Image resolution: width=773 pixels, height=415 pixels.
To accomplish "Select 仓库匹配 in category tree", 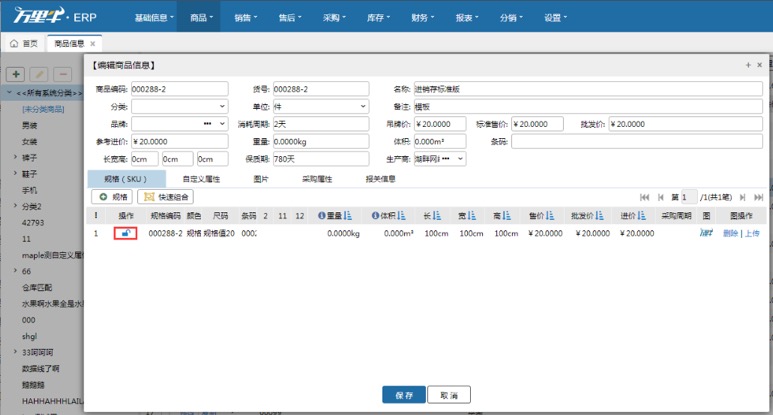I will pyautogui.click(x=37, y=287).
